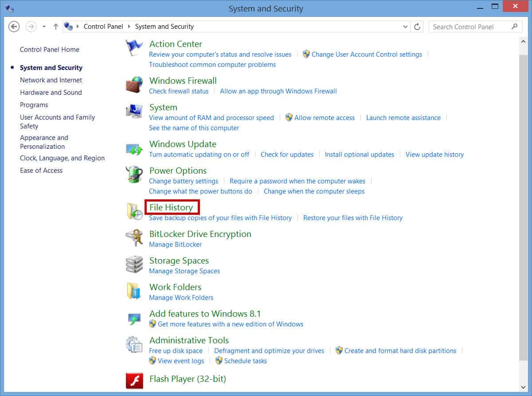Open Clock, Language, and Region category
532x396 pixels.
(x=63, y=158)
